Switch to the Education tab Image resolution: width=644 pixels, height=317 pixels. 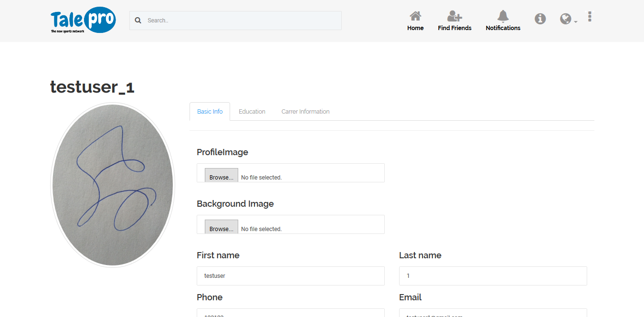(x=252, y=111)
